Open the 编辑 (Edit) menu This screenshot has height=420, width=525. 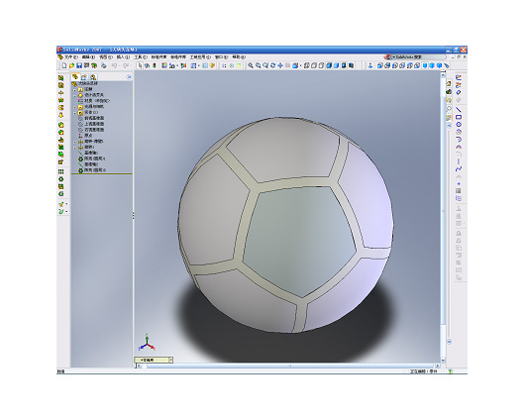(88, 57)
